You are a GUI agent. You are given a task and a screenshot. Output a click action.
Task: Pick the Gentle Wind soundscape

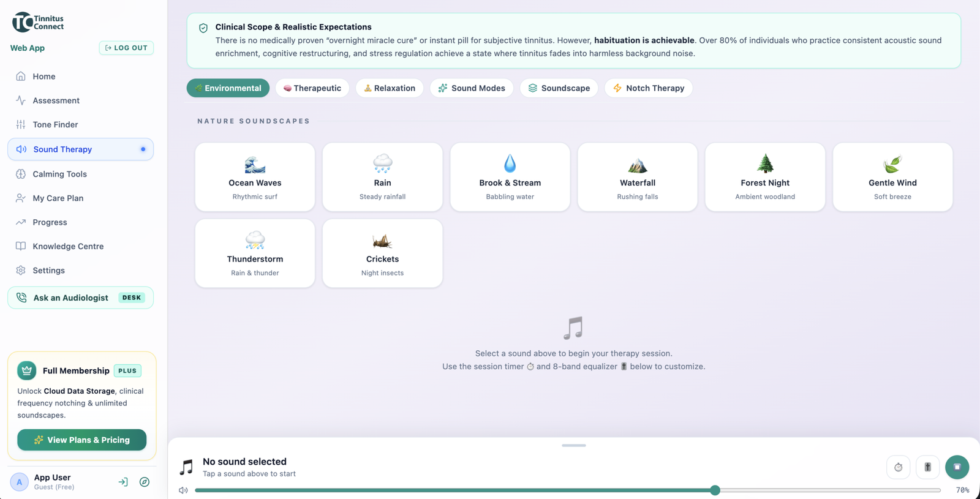(x=892, y=177)
